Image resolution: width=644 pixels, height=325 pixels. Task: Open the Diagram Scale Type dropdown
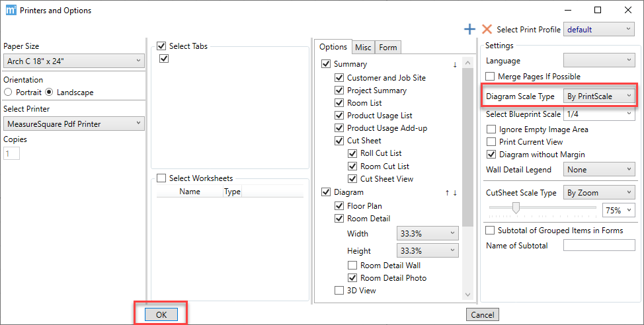coord(599,96)
